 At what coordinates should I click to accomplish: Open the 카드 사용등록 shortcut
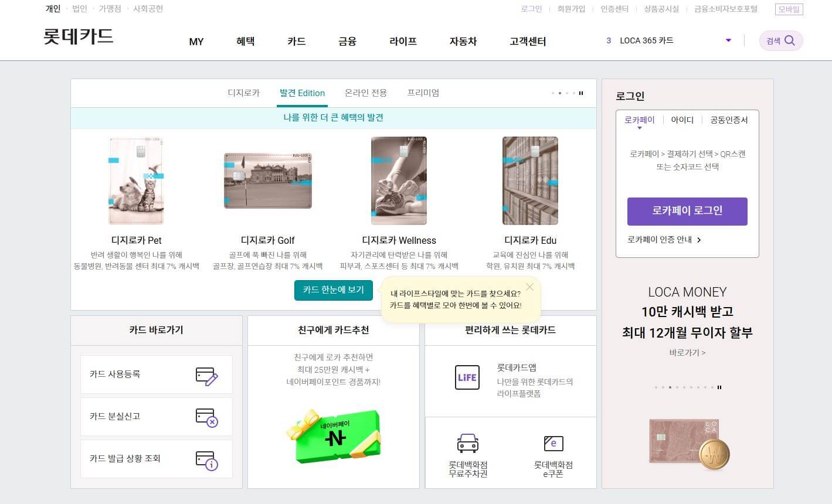(x=157, y=374)
